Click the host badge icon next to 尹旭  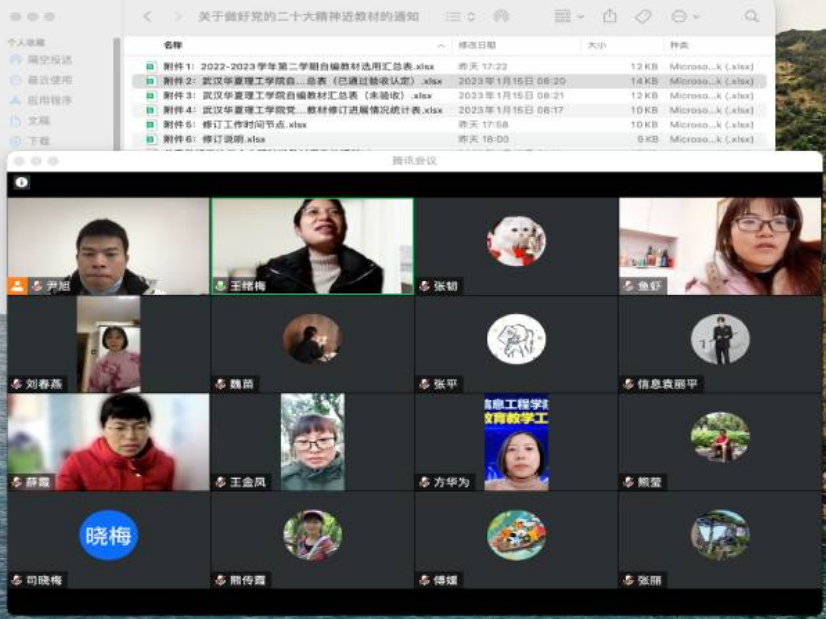pos(17,286)
